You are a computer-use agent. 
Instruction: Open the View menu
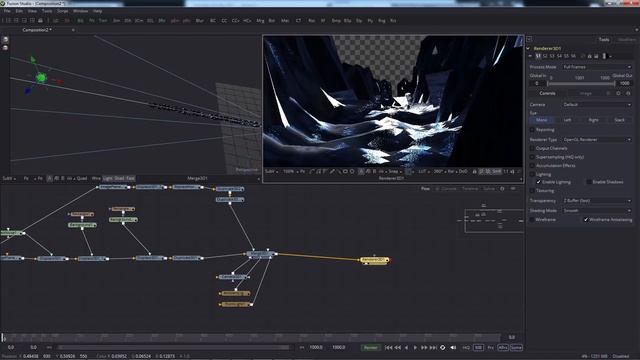[32, 11]
